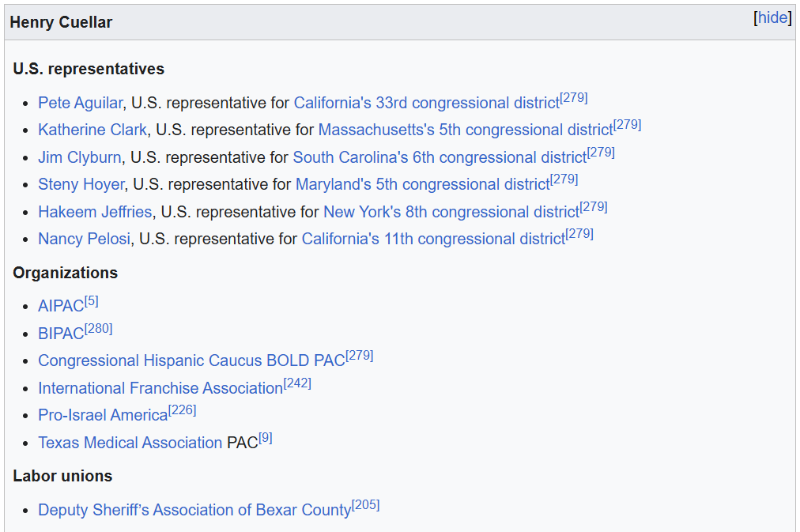The width and height of the screenshot is (800, 532).
Task: Collapse the Henry Cuellar box with hide
Action: click(772, 18)
